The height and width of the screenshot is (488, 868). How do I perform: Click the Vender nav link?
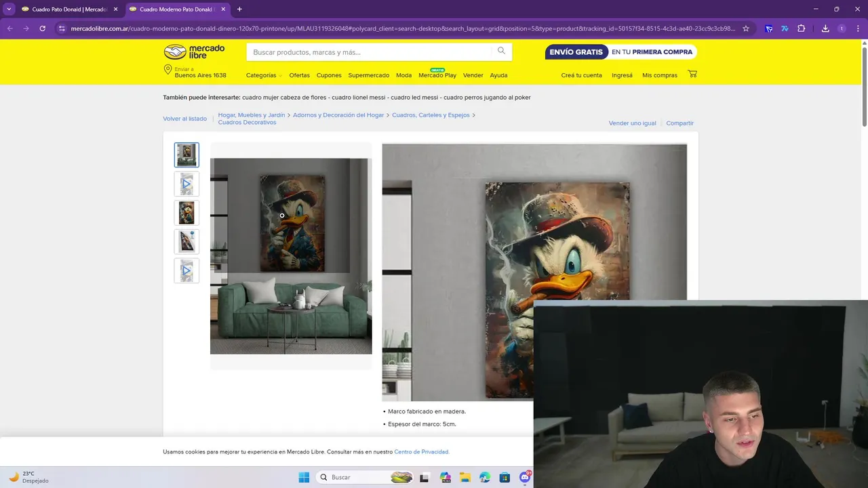pyautogui.click(x=473, y=75)
